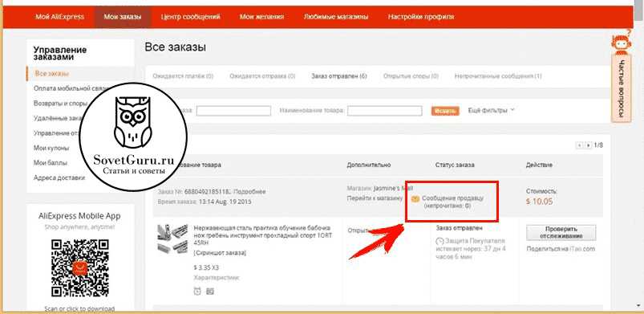The height and width of the screenshot is (314, 644).
Task: Open the Частые вопросы robot helper
Action: (621, 42)
